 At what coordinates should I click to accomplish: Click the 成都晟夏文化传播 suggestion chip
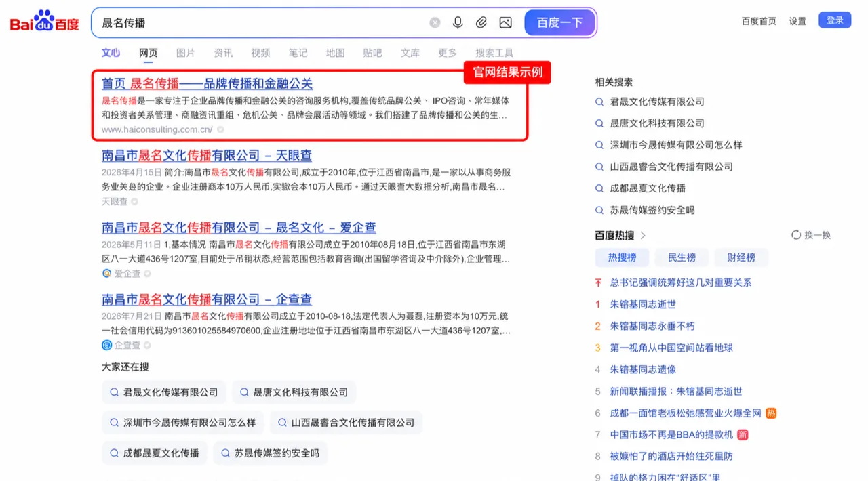point(155,453)
